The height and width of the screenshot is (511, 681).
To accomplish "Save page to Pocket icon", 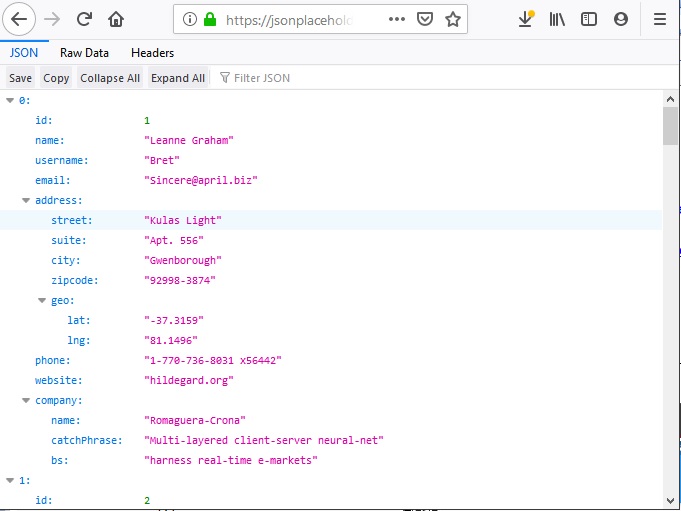I will (x=425, y=19).
